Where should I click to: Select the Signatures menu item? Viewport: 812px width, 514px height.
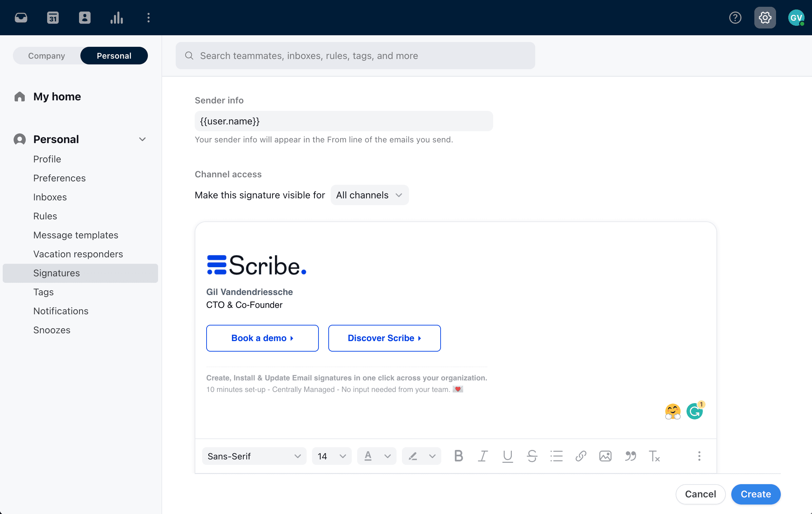[57, 273]
